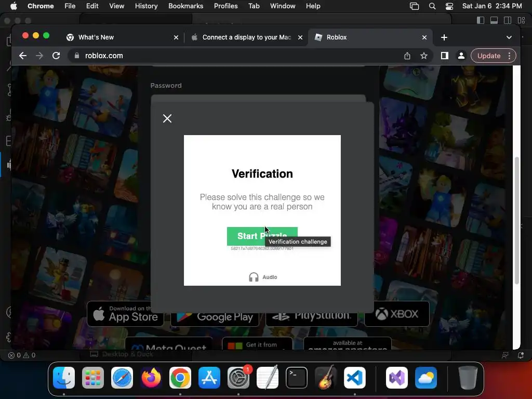Close the What's New tab
This screenshot has width=532, height=399.
[176, 37]
